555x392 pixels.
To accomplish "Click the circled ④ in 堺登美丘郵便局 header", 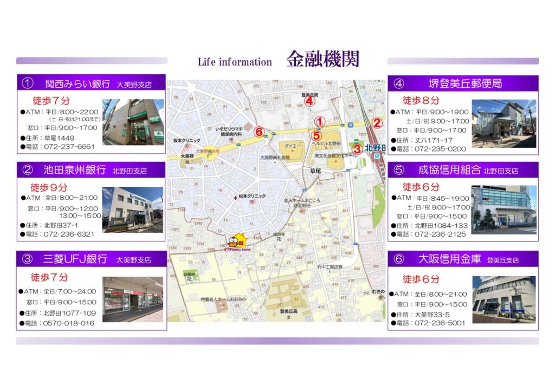I will [399, 84].
